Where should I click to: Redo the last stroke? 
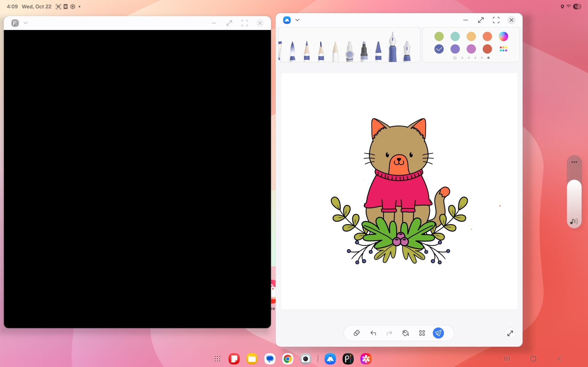[x=389, y=333]
